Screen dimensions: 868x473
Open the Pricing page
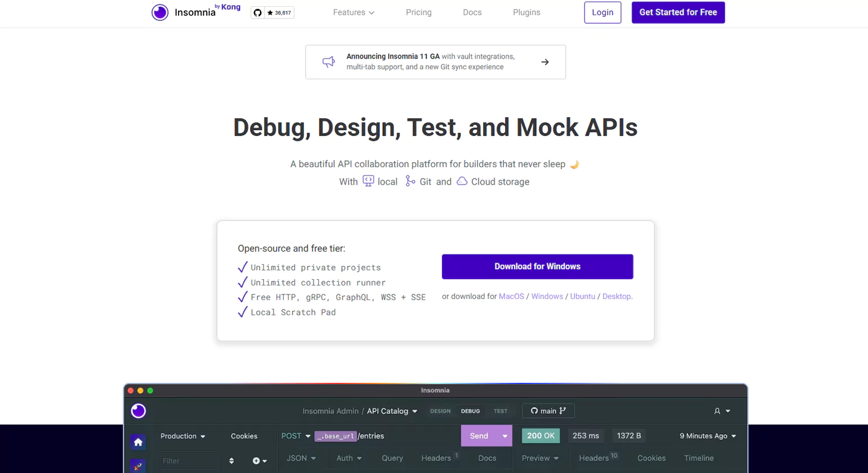point(419,12)
